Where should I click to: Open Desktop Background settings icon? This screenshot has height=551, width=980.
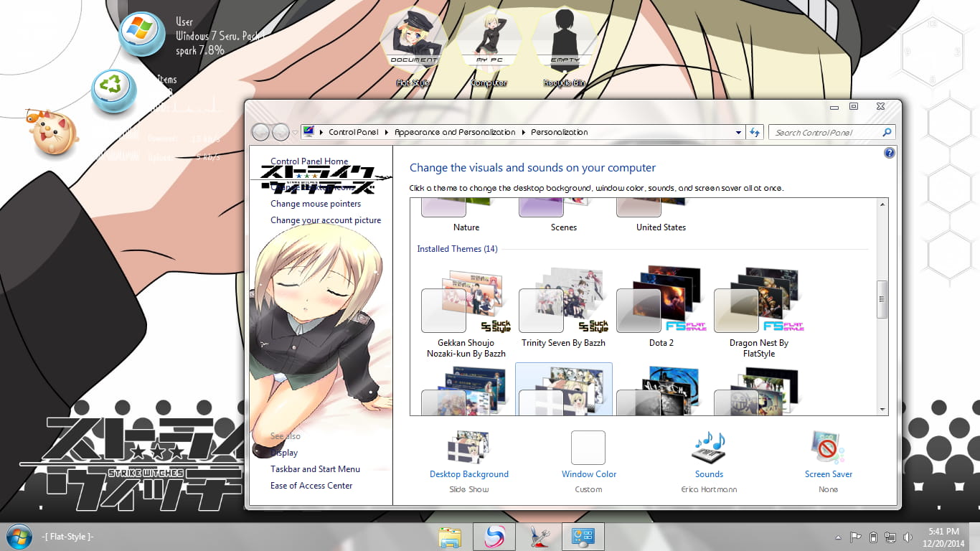click(x=469, y=448)
